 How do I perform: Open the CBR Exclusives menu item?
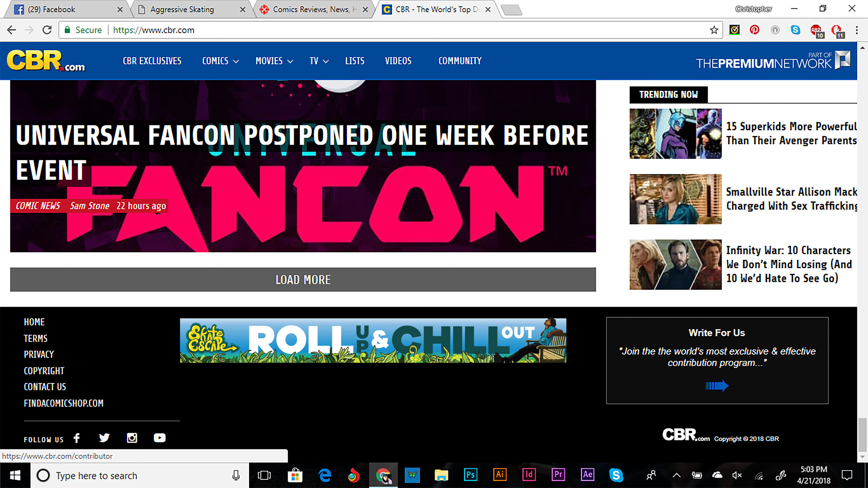(152, 61)
